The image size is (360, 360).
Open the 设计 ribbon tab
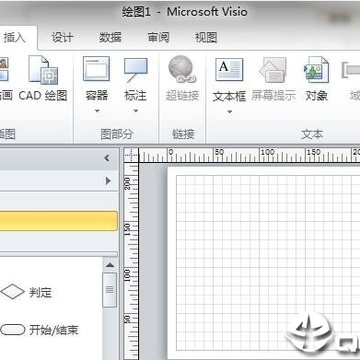[x=62, y=37]
